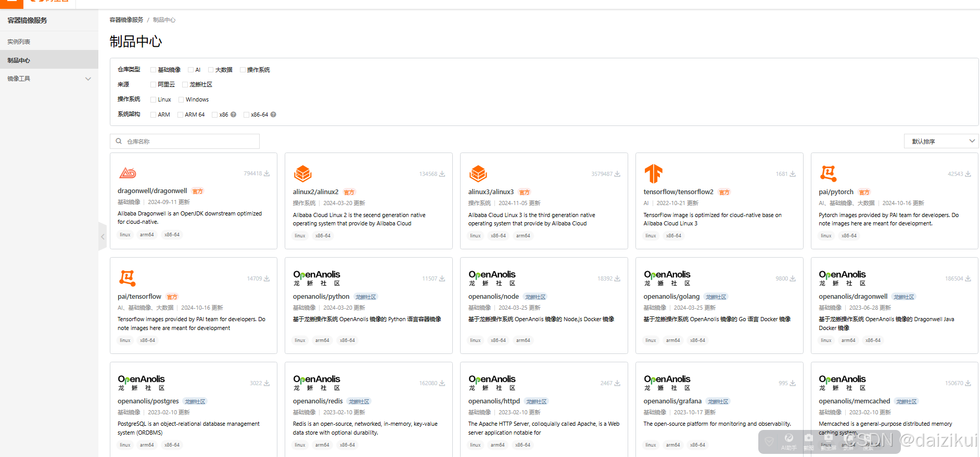Open the alinux3/alinux3 repository
The height and width of the screenshot is (457, 980).
click(491, 192)
